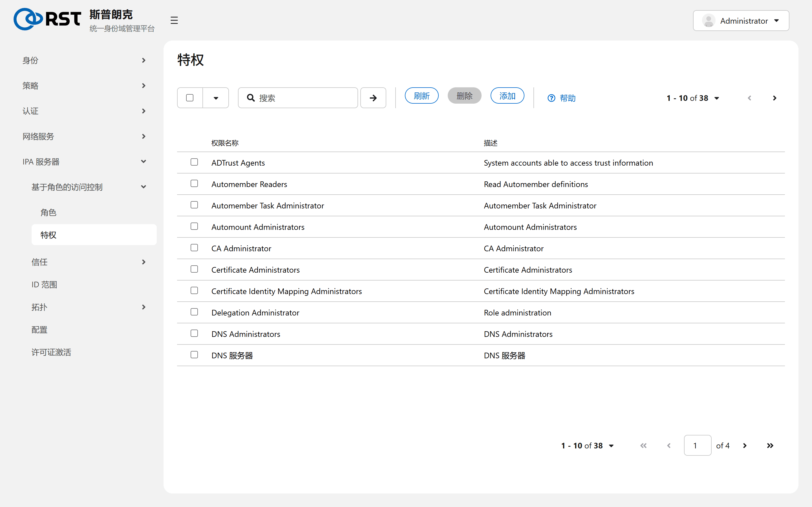Check the ADTrust Agents row checkbox

click(194, 162)
